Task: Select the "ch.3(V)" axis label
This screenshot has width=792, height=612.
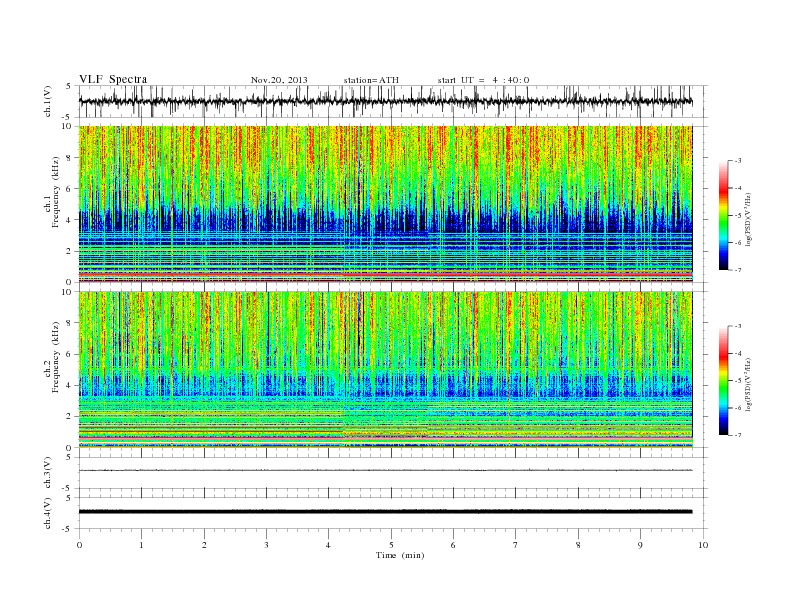Action: point(48,473)
